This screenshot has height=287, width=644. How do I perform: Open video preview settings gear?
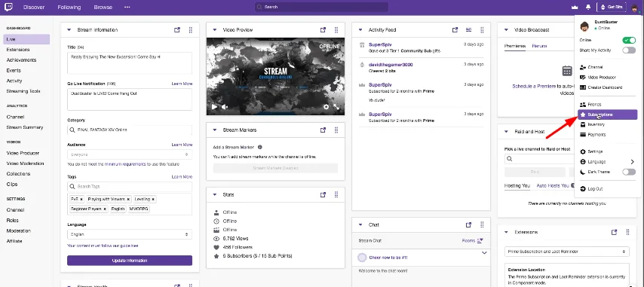click(326, 107)
